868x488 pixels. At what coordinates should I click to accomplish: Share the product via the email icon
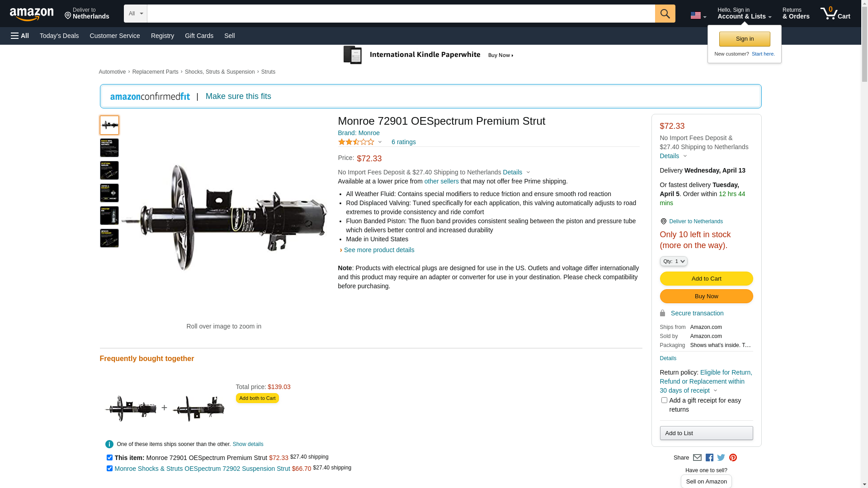(x=697, y=458)
